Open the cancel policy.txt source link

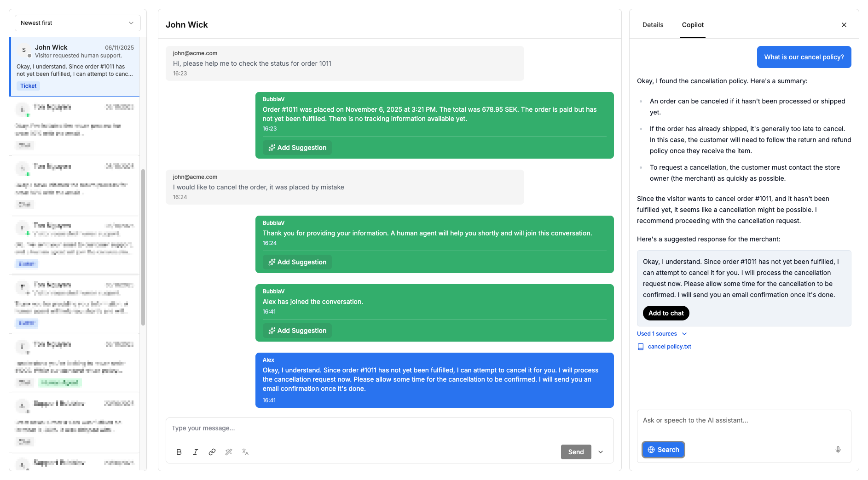(x=669, y=346)
